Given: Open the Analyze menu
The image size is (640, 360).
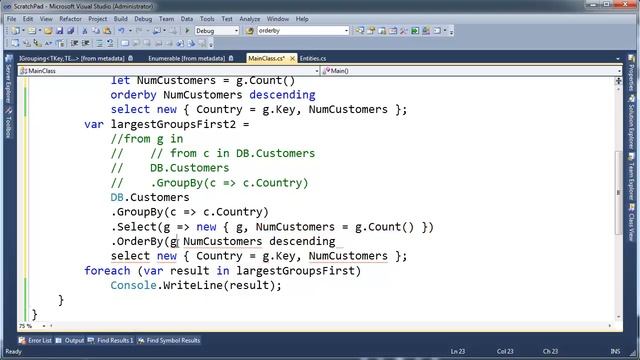Looking at the screenshot, I should (249, 19).
